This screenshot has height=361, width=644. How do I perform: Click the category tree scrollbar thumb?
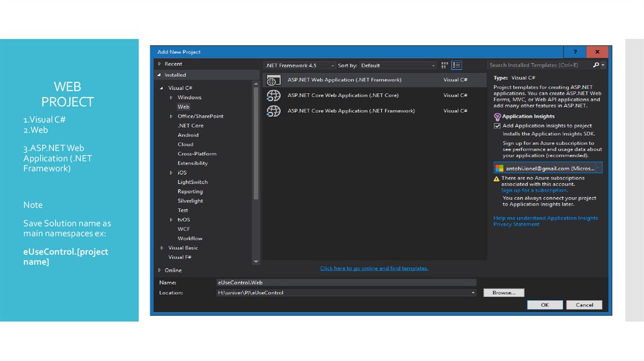point(256,143)
